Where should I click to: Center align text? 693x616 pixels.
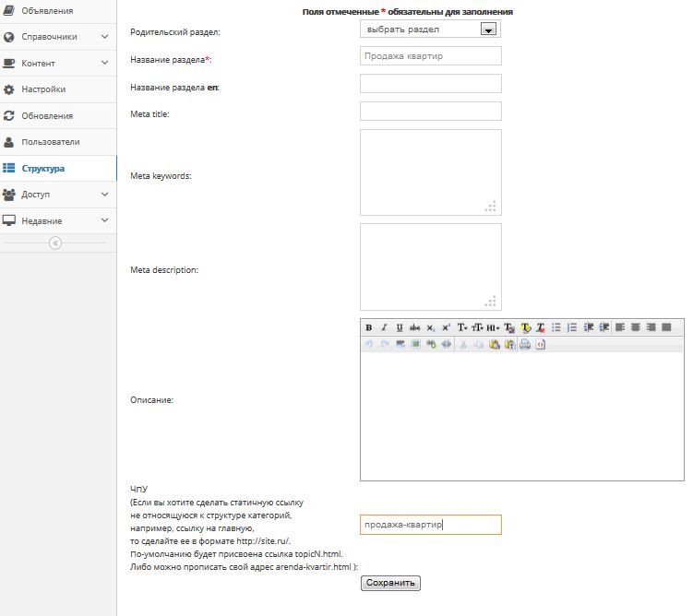click(636, 327)
